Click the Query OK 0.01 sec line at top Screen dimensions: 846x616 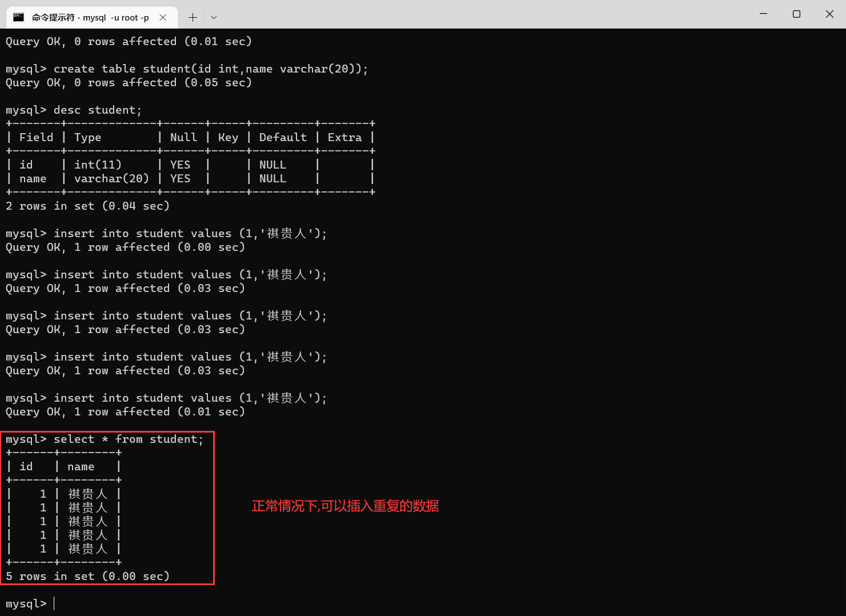pyautogui.click(x=129, y=41)
